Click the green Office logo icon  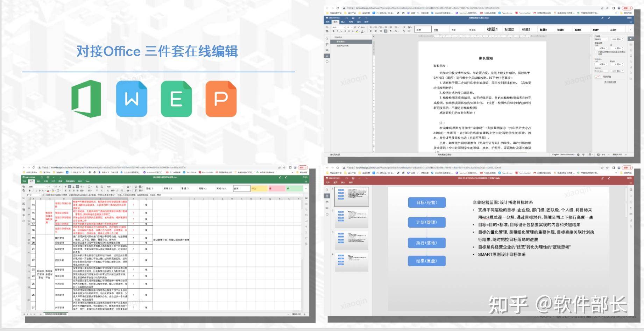tap(86, 99)
